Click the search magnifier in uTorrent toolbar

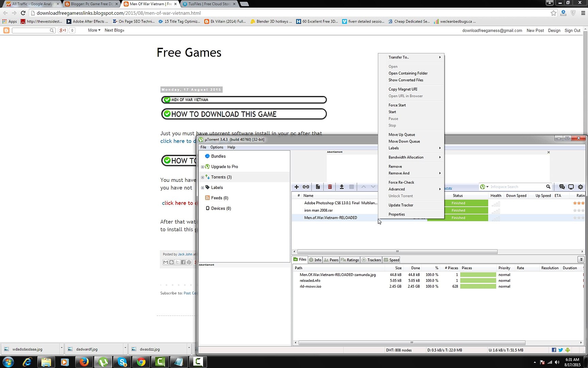548,187
